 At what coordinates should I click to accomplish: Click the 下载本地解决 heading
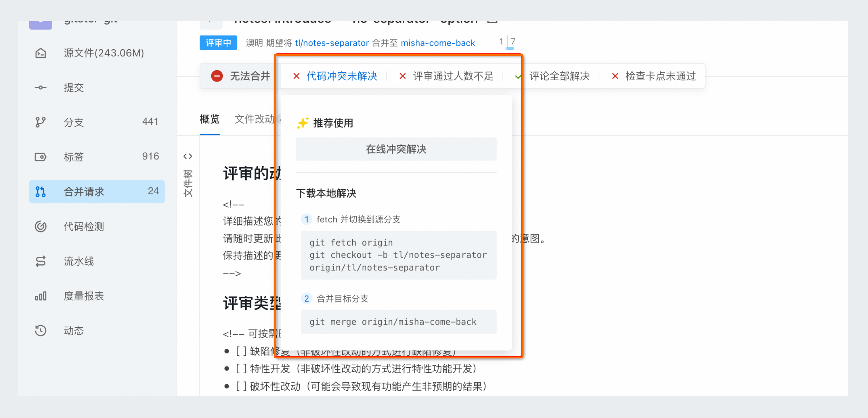coord(326,193)
